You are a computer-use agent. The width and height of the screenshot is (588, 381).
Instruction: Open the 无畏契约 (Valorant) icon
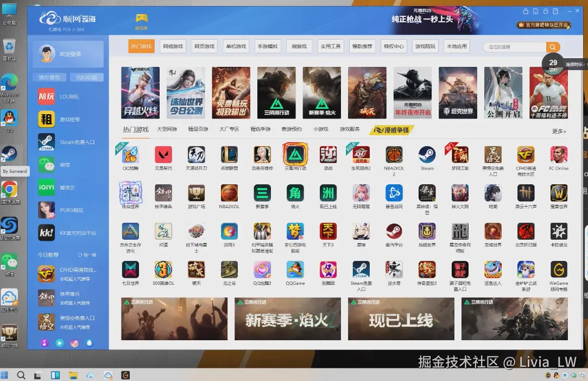pyautogui.click(x=163, y=155)
